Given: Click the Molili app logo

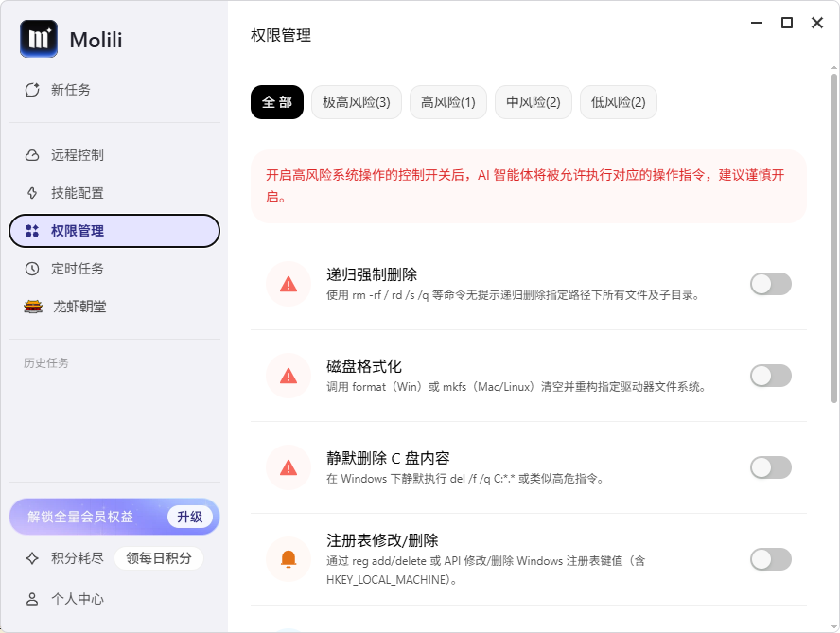Looking at the screenshot, I should click(x=39, y=39).
